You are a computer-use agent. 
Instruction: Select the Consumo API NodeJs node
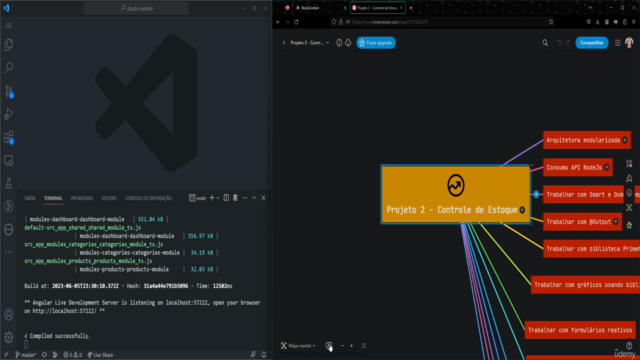[578, 167]
